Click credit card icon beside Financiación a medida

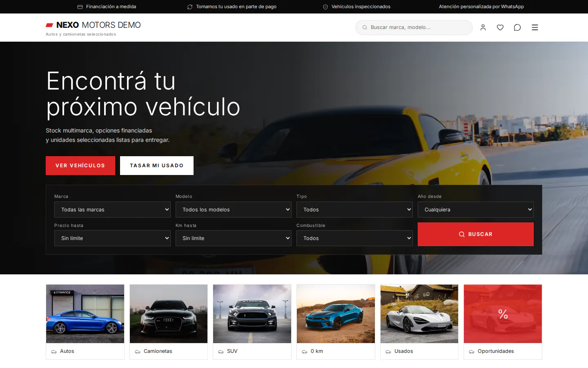point(80,7)
